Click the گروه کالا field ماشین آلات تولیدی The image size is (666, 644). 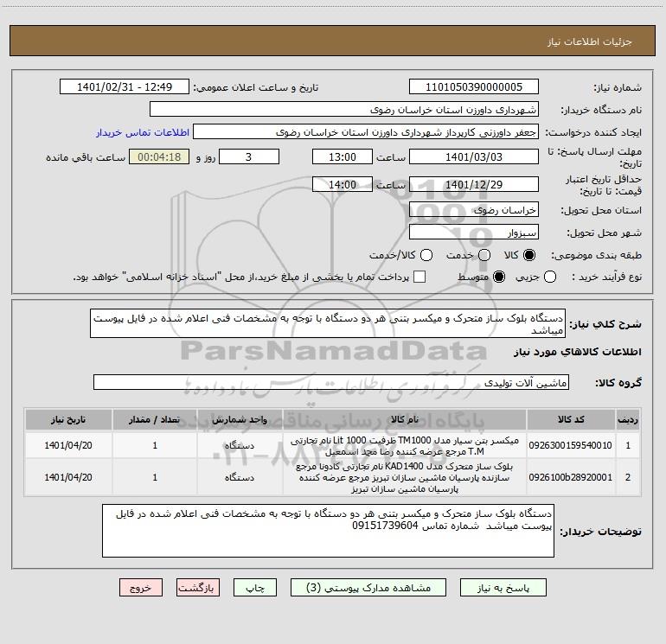coord(331,382)
